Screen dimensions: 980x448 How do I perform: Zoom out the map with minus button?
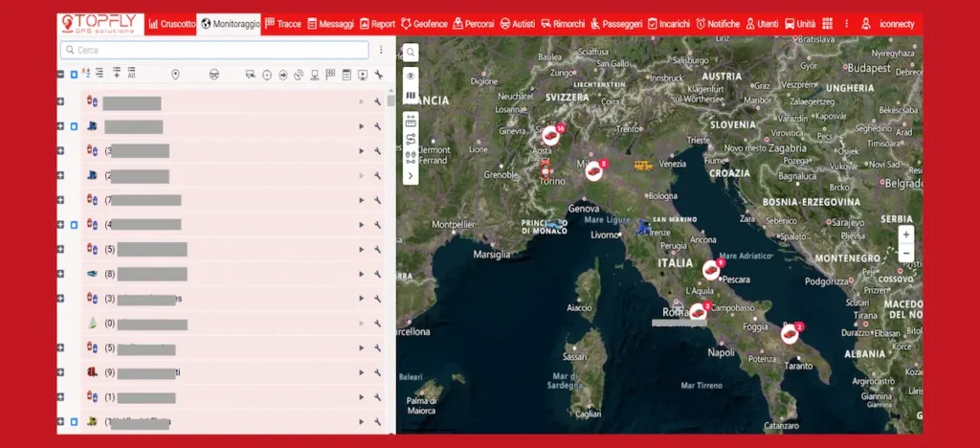pyautogui.click(x=906, y=253)
